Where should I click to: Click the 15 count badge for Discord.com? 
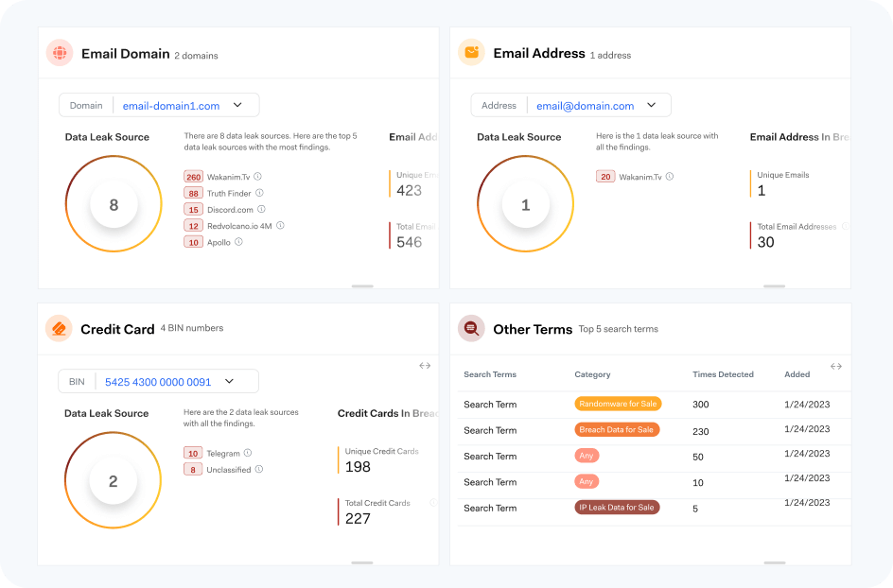pos(194,210)
